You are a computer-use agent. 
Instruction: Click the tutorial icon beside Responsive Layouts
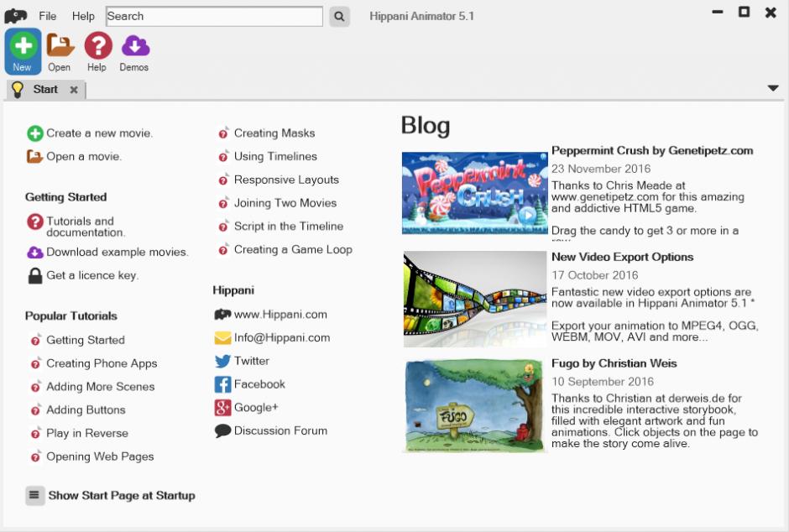tap(223, 180)
